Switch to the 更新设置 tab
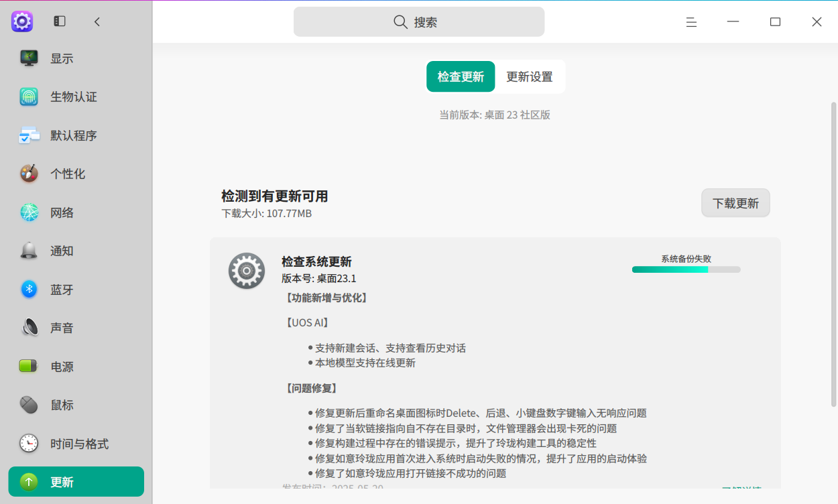 tap(530, 76)
